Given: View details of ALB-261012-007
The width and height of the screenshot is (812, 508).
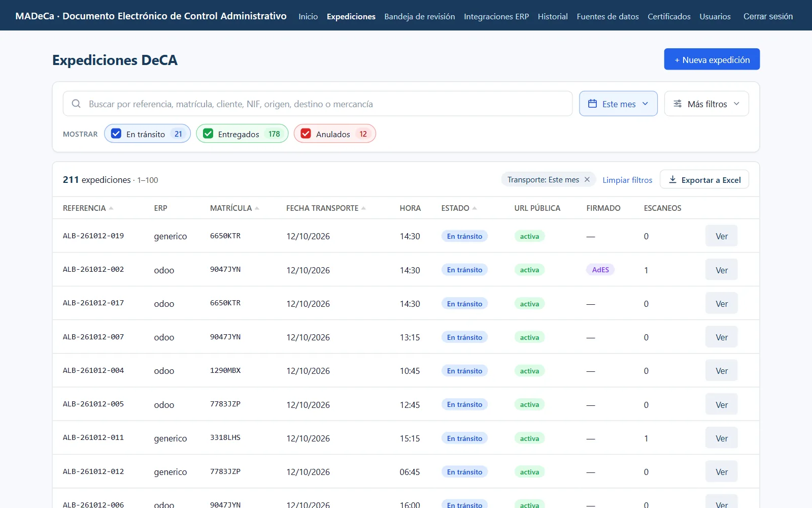Looking at the screenshot, I should pos(721,337).
